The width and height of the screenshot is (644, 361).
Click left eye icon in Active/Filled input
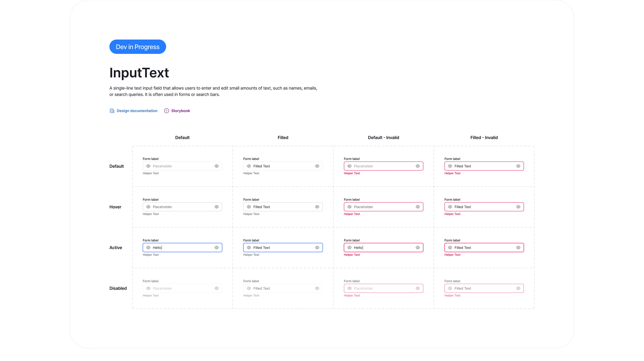point(249,247)
